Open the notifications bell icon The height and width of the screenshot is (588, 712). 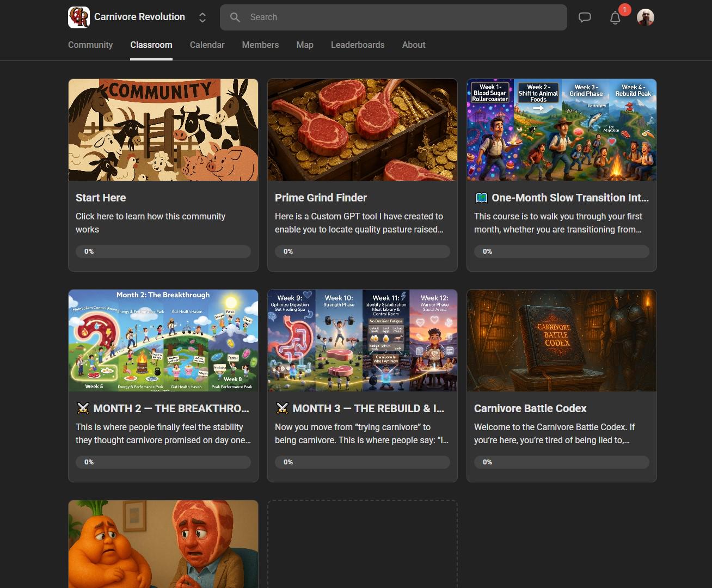pos(615,18)
